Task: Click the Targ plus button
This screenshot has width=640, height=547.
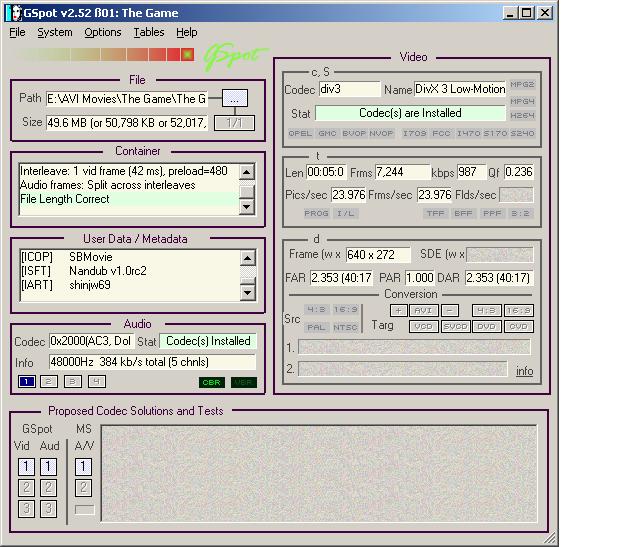Action: (398, 311)
